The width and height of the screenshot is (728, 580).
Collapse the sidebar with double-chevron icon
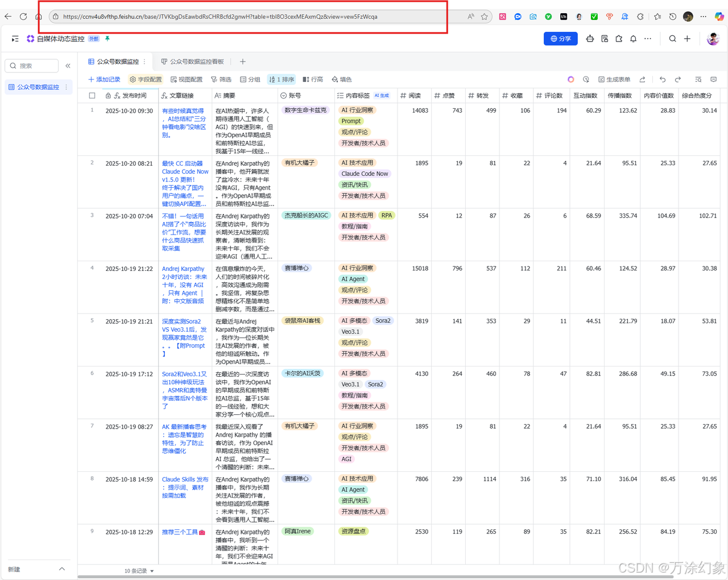point(68,66)
